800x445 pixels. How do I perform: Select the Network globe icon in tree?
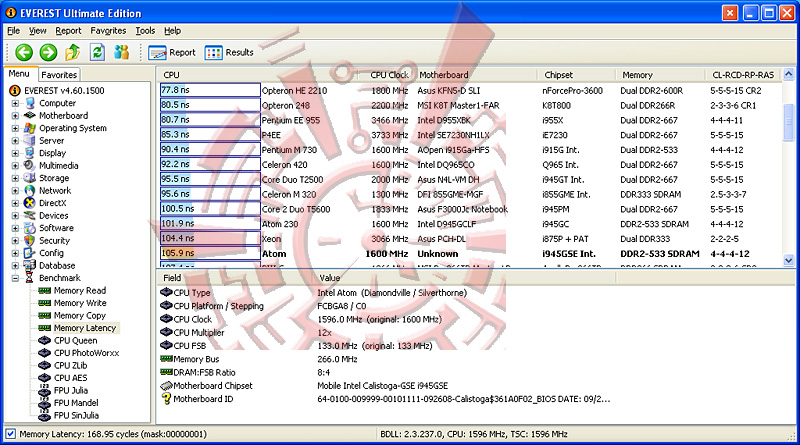tap(30, 190)
